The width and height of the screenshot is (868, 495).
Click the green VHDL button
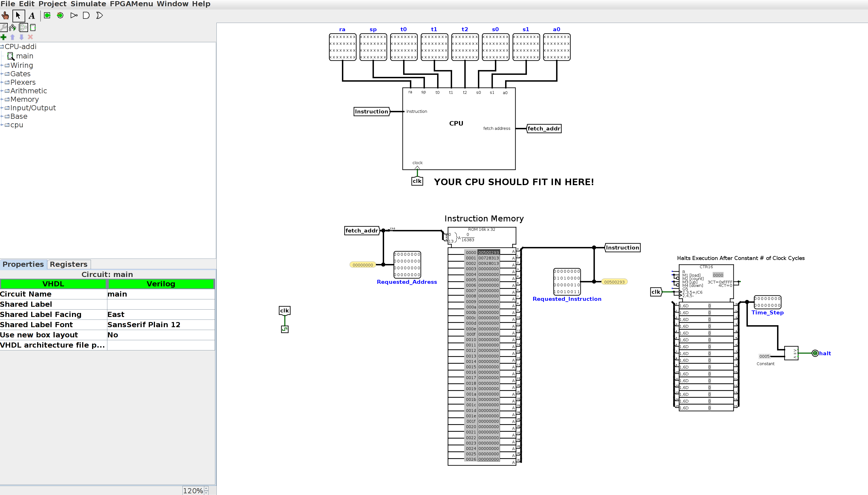pyautogui.click(x=53, y=284)
